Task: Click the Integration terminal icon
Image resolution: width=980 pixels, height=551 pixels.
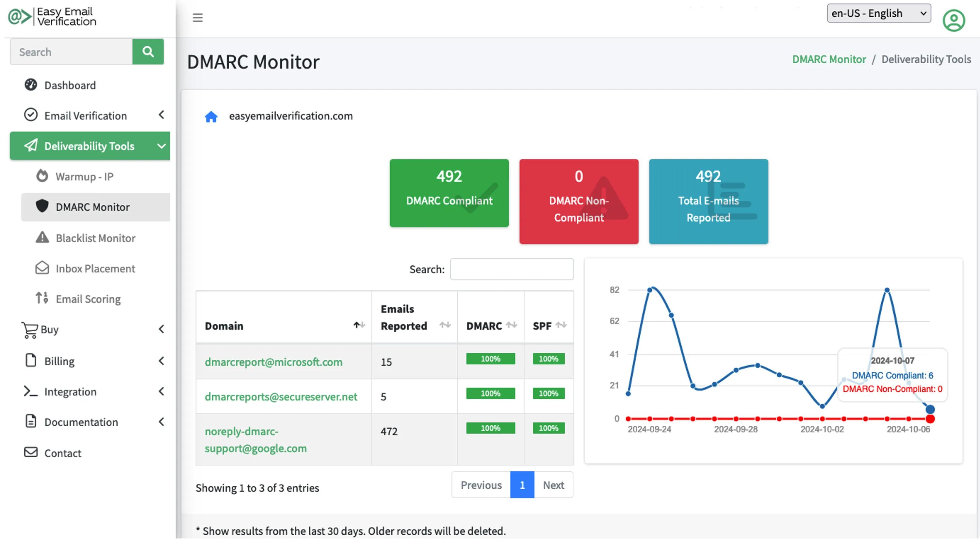Action: (31, 391)
